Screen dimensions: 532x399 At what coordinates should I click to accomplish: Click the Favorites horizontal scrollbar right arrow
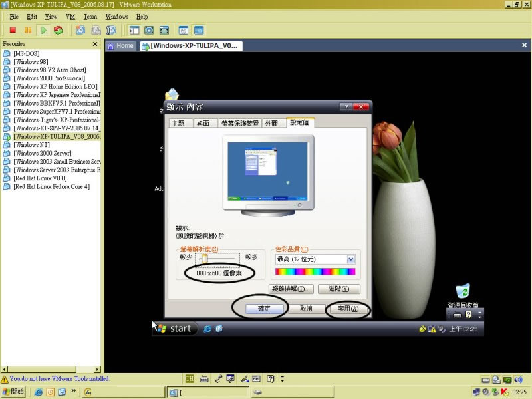[98, 370]
